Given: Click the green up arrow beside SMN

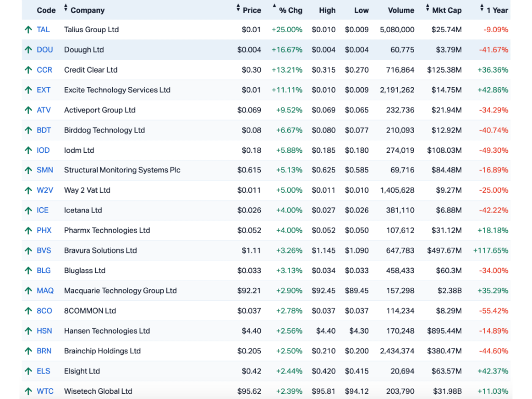Looking at the screenshot, I should coord(29,170).
